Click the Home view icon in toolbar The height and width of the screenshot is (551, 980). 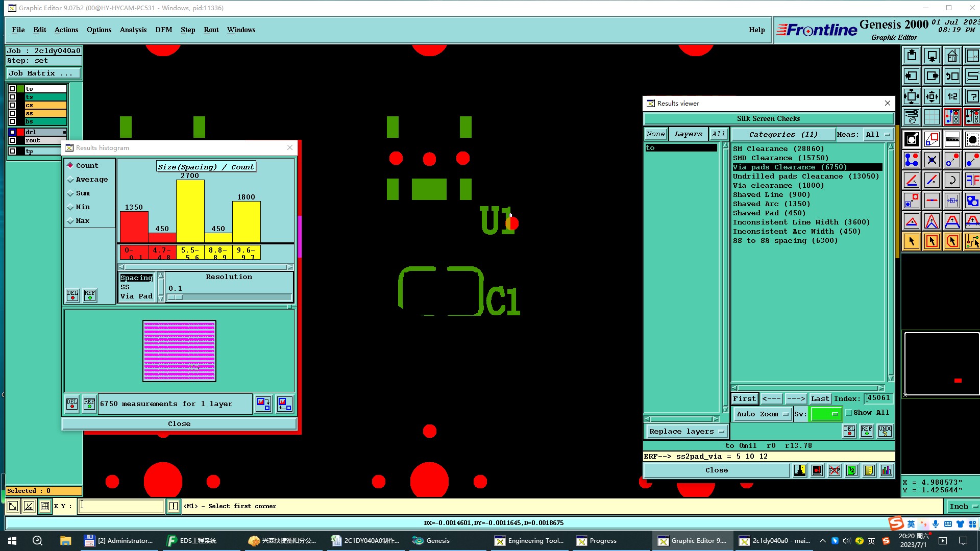point(952,56)
